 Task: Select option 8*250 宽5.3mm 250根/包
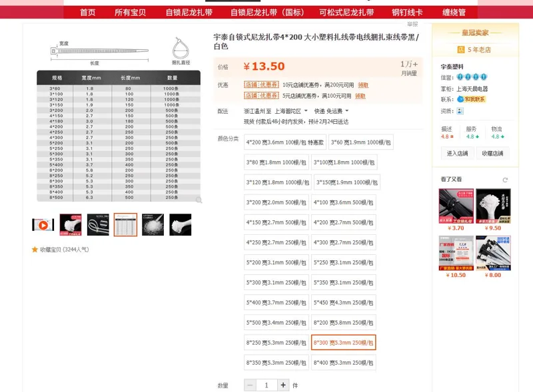276,343
